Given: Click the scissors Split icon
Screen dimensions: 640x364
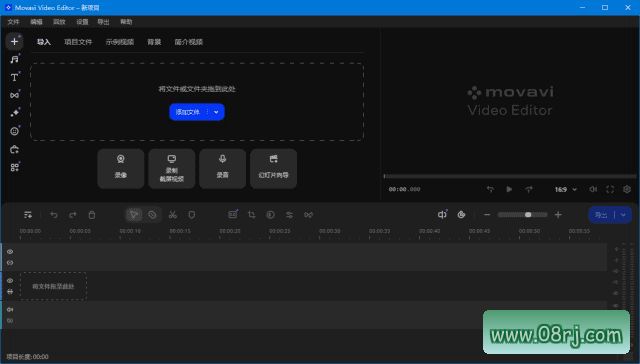Looking at the screenshot, I should tap(173, 215).
